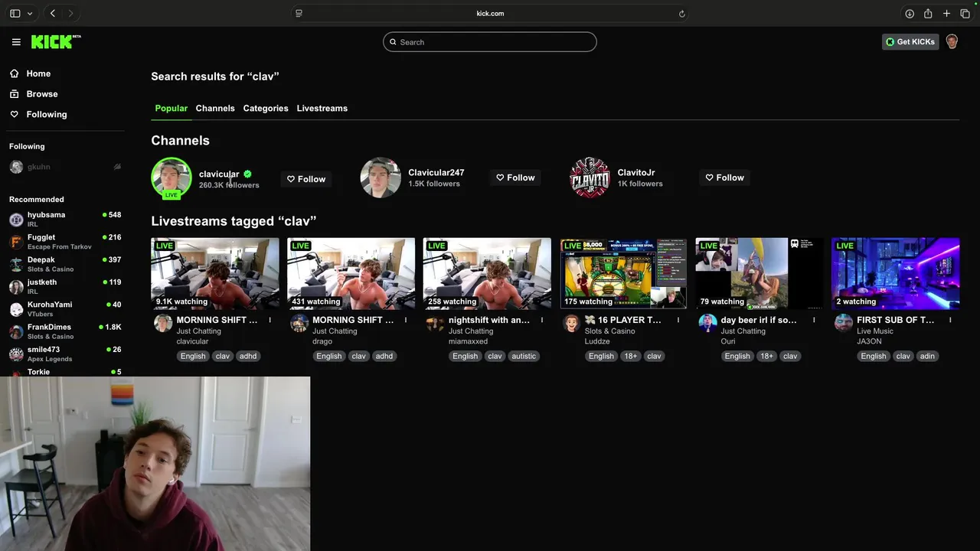This screenshot has height=551, width=980.
Task: Open the Luddze streamer avatar
Action: coord(571,323)
